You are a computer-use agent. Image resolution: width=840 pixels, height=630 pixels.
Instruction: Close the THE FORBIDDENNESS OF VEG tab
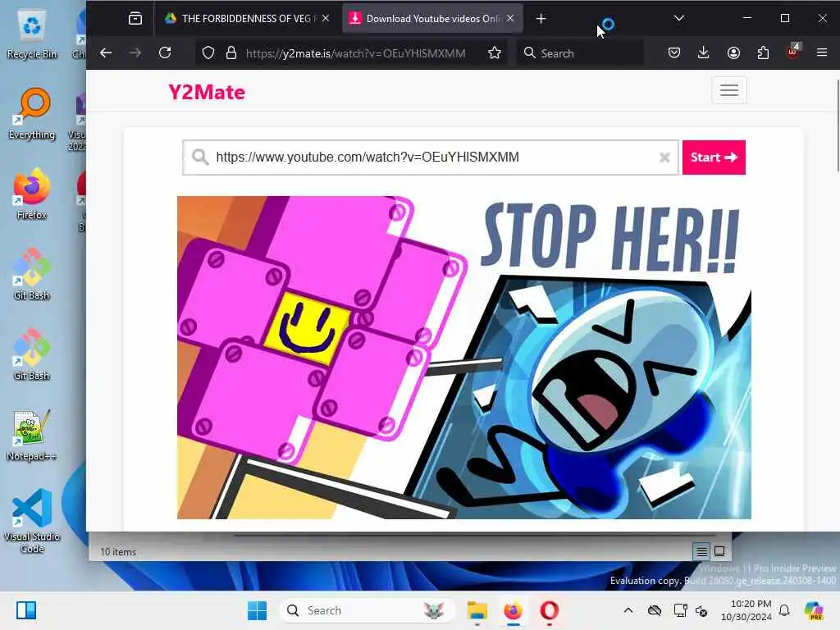pos(325,18)
